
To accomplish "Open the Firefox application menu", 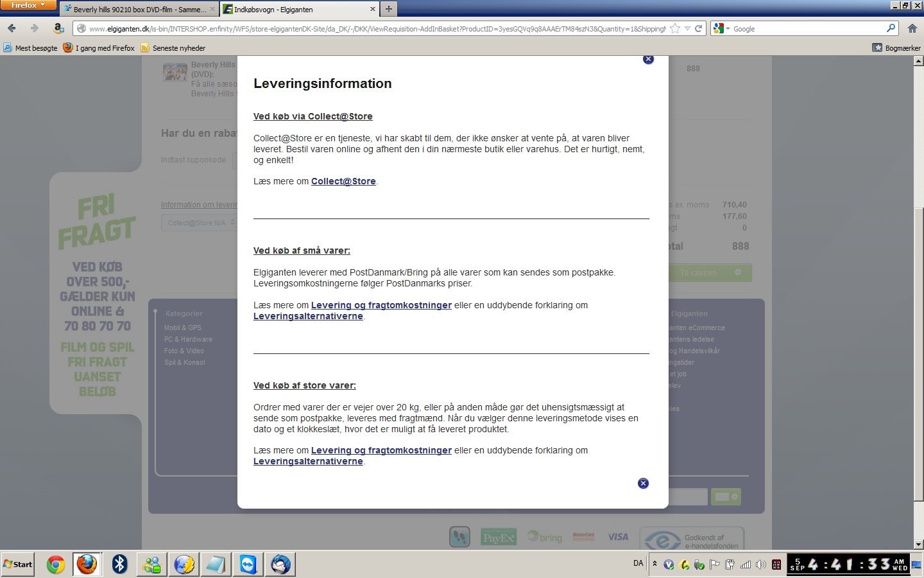I will (28, 5).
